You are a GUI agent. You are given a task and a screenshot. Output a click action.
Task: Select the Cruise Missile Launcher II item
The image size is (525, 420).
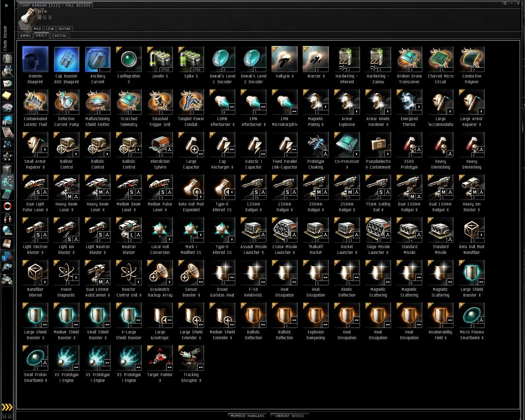pyautogui.click(x=285, y=236)
